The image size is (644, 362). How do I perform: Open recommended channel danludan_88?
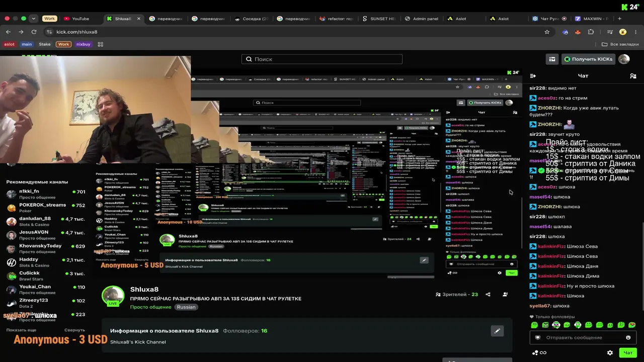pos(46,221)
